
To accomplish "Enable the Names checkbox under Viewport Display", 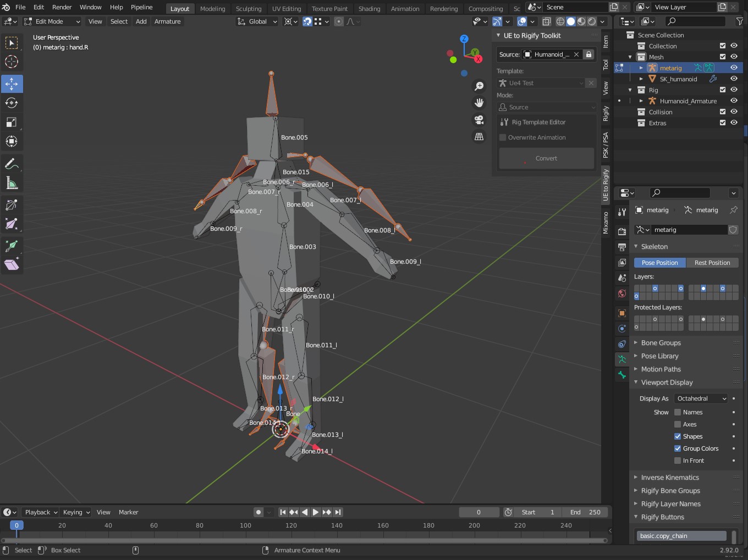I will [678, 412].
